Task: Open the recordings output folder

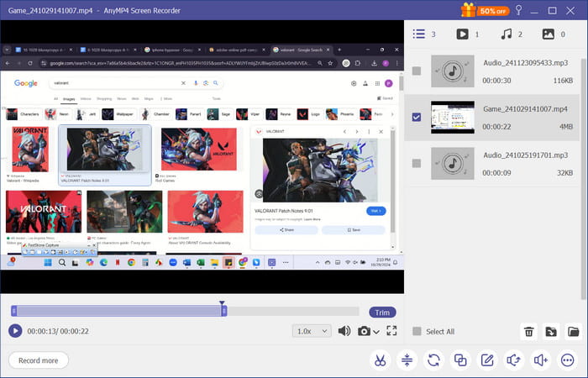Action: pyautogui.click(x=574, y=332)
